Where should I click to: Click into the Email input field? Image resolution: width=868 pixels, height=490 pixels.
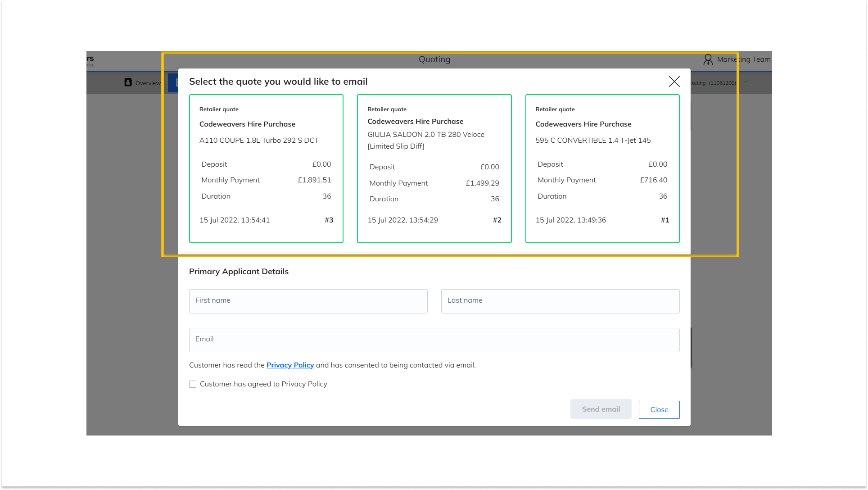434,340
